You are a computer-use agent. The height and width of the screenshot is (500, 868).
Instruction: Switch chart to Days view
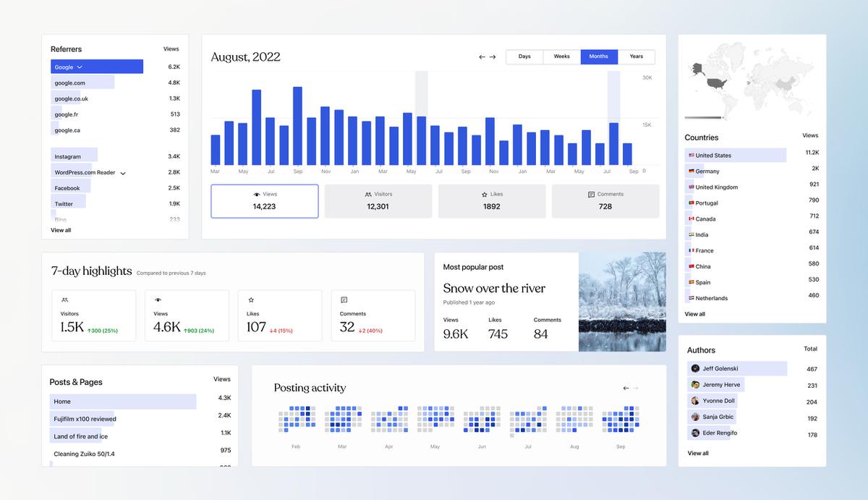point(524,56)
